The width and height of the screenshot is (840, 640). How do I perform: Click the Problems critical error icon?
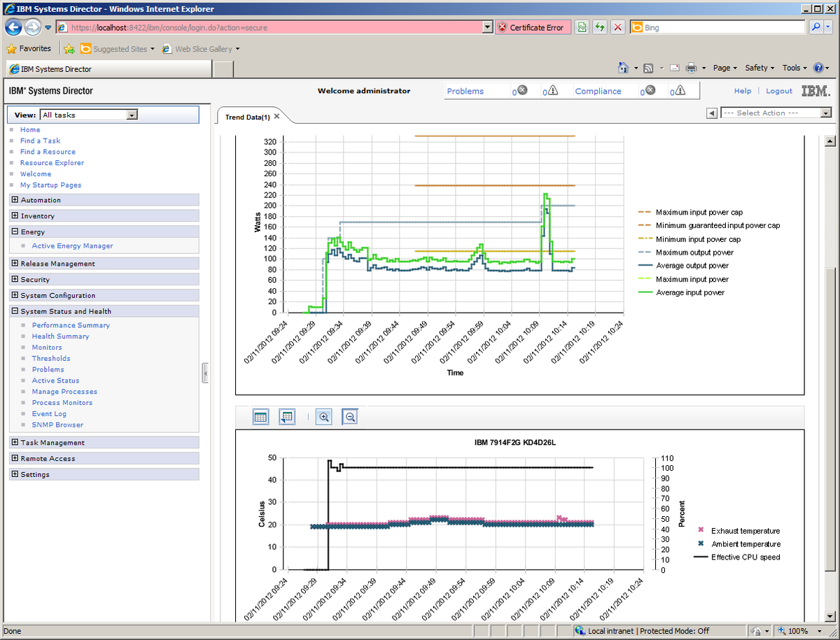click(522, 90)
